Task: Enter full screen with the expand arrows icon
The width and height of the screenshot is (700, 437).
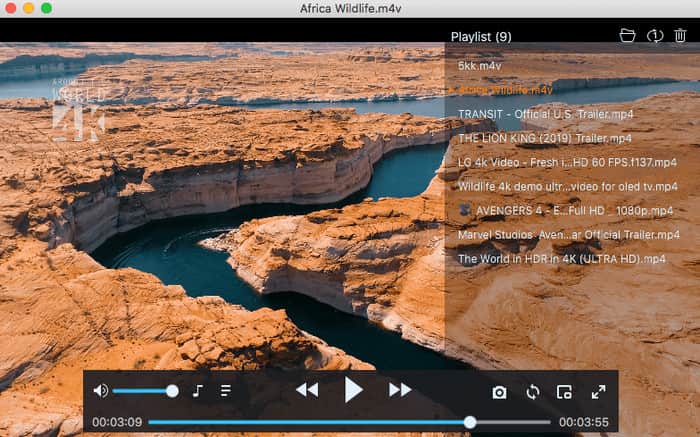Action: point(598,392)
